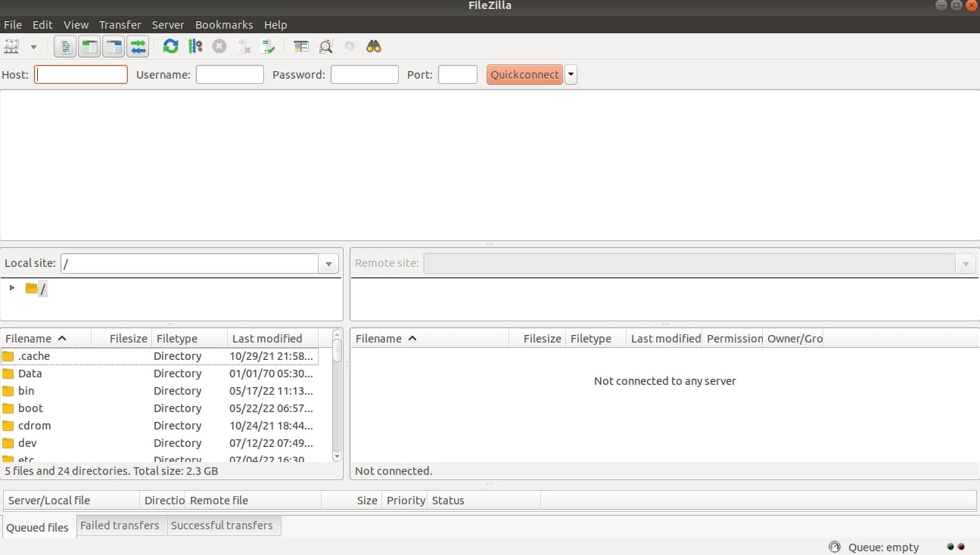
Task: Click the queue Priority column header
Action: 404,500
